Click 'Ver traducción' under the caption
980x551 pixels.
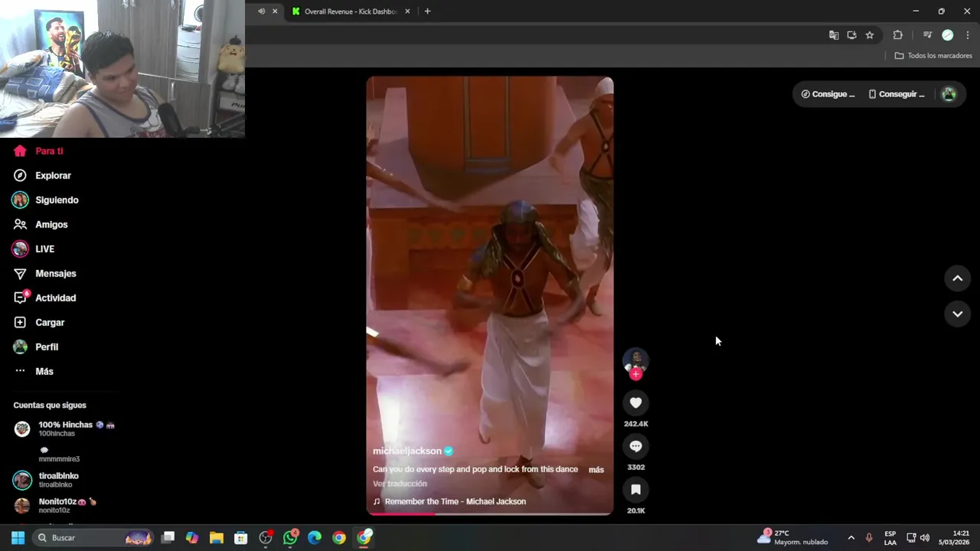[400, 484]
